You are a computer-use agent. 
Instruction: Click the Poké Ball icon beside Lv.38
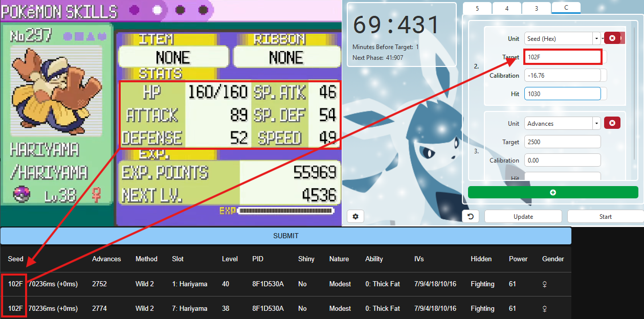pyautogui.click(x=22, y=194)
